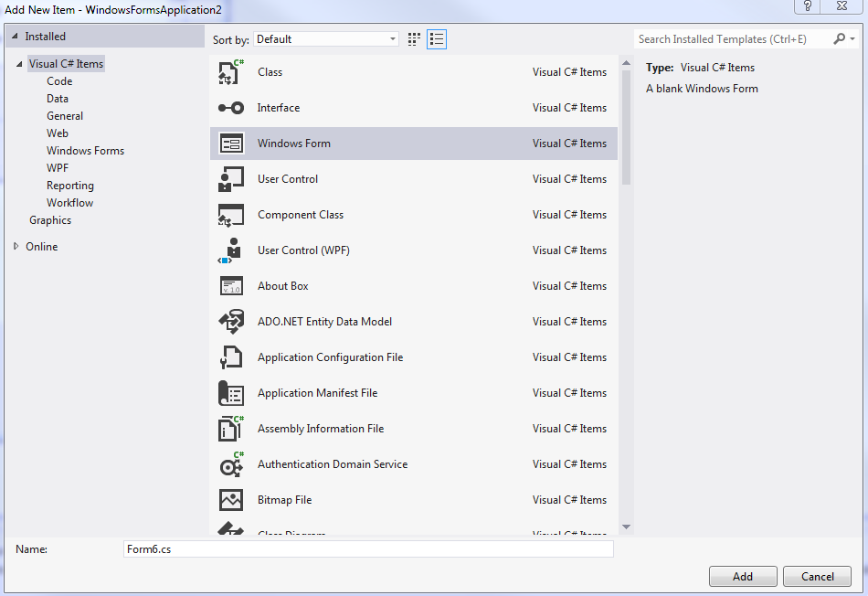Viewport: 868px width, 596px height.
Task: Click the Class template icon
Action: pyautogui.click(x=231, y=72)
